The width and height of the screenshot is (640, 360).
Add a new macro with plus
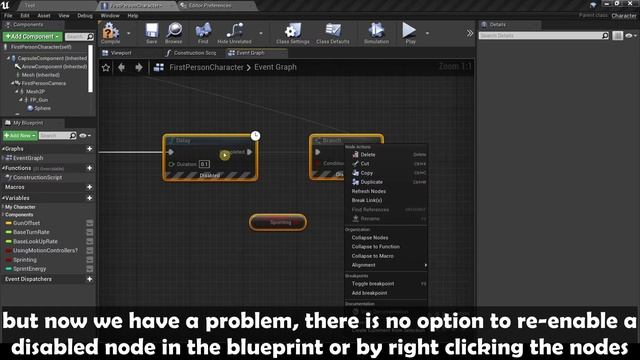pyautogui.click(x=89, y=187)
